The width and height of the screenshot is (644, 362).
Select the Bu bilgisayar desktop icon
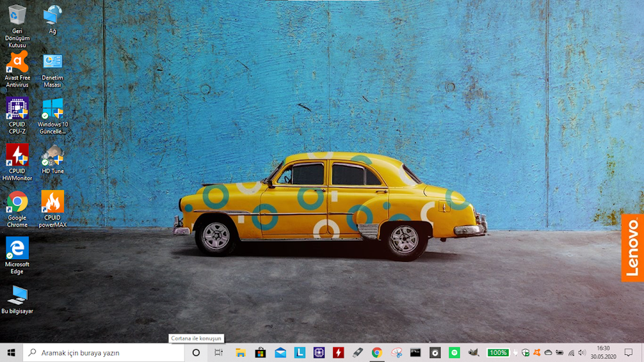click(x=17, y=295)
